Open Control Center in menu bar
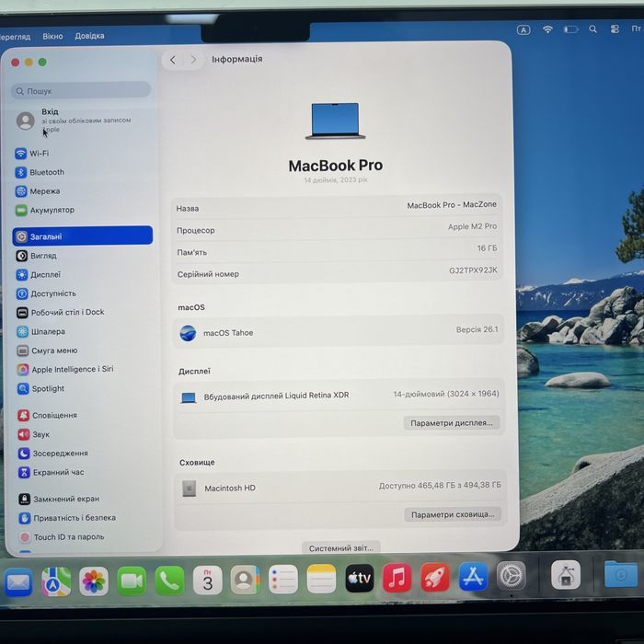 click(x=615, y=29)
